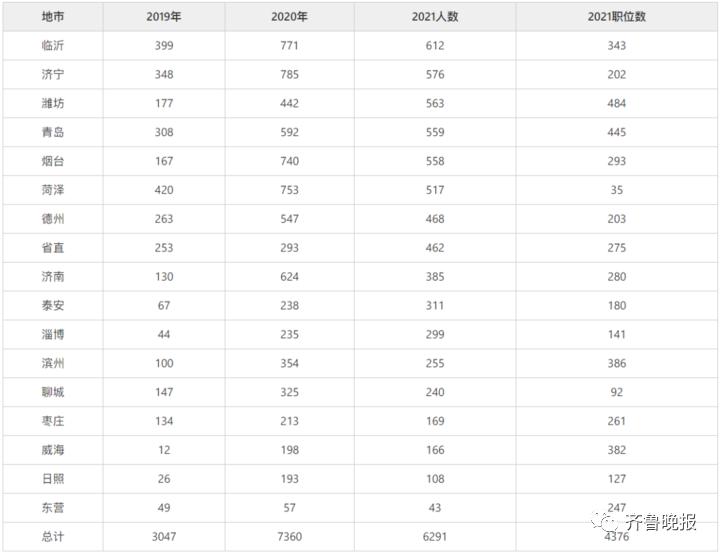Click the 威海 2019 value 12
Viewport: 720px width, 554px height.
pos(164,450)
